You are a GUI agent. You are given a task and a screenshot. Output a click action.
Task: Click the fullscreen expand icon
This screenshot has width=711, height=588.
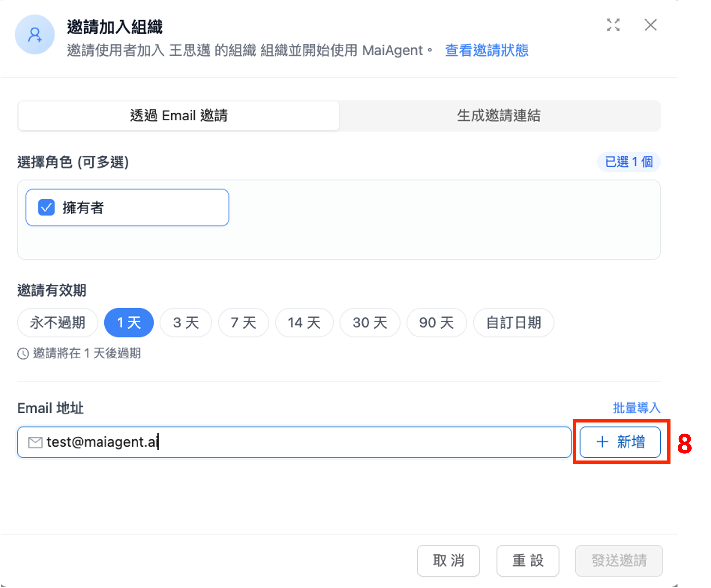[613, 25]
